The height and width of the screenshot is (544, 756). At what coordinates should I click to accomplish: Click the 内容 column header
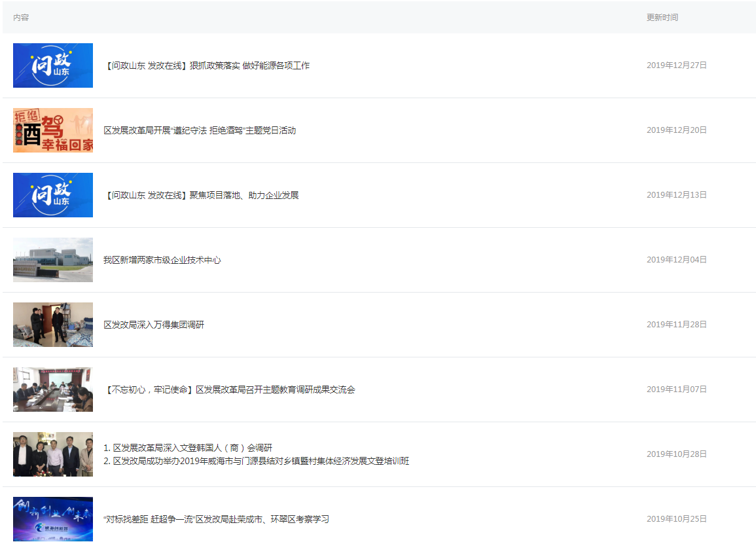coord(21,18)
